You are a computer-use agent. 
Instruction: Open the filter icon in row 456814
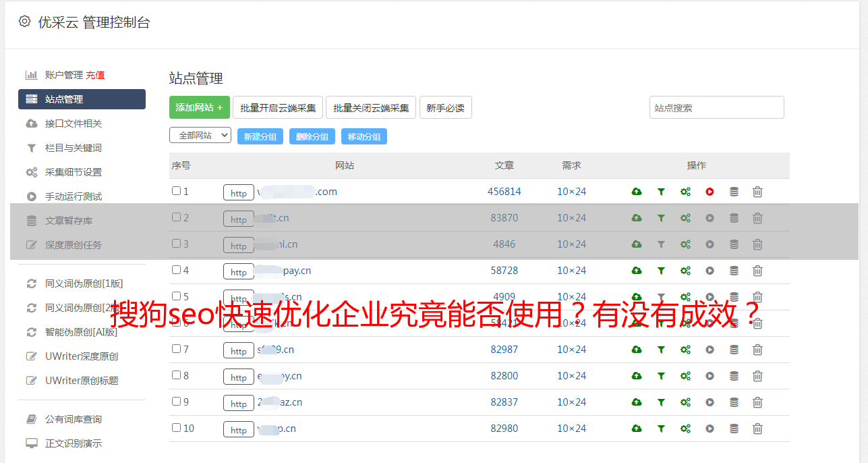(x=661, y=192)
